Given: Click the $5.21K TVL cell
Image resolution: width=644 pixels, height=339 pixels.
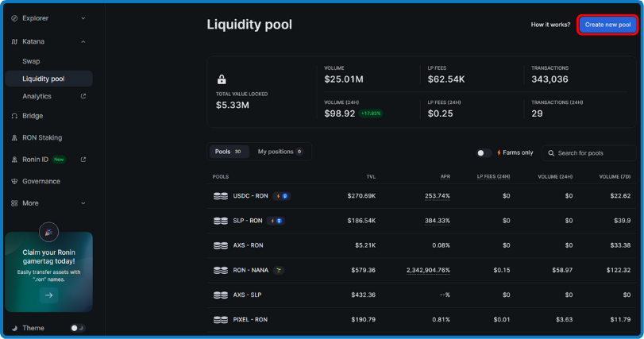Looking at the screenshot, I should click(x=365, y=245).
